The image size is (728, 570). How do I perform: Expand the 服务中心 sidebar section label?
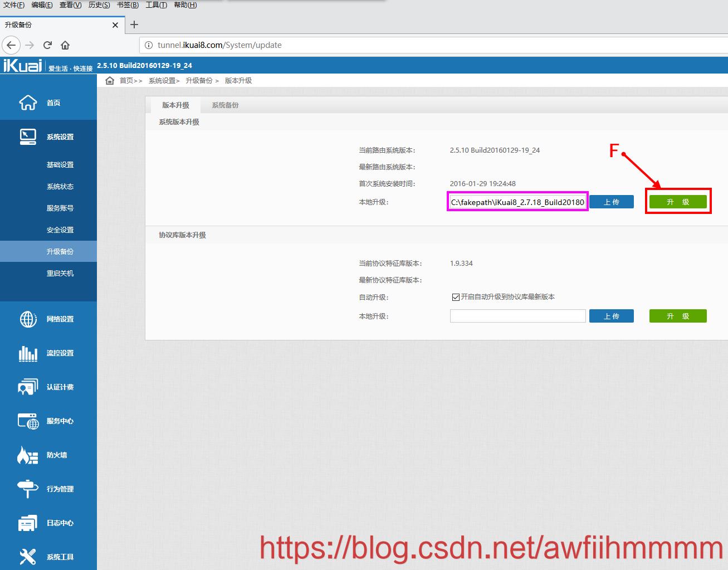(60, 421)
